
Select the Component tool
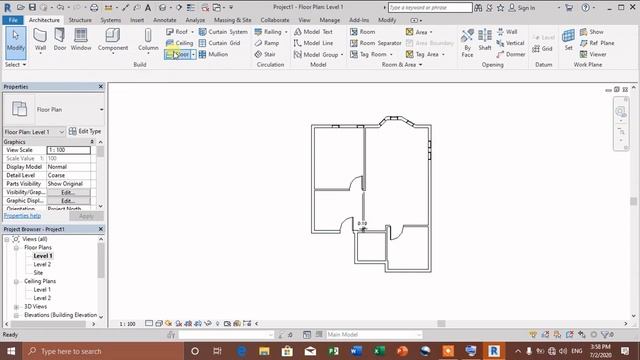click(x=113, y=40)
